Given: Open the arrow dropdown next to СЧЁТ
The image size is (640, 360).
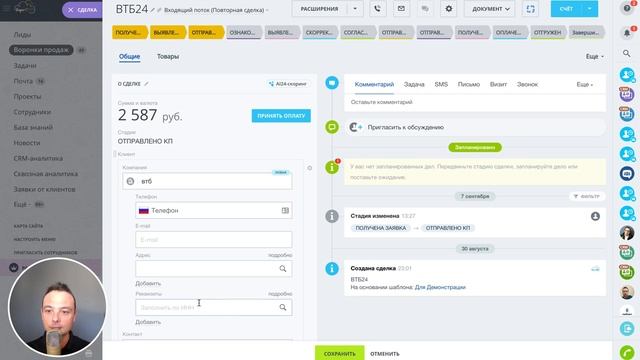Looking at the screenshot, I should pyautogui.click(x=589, y=9).
